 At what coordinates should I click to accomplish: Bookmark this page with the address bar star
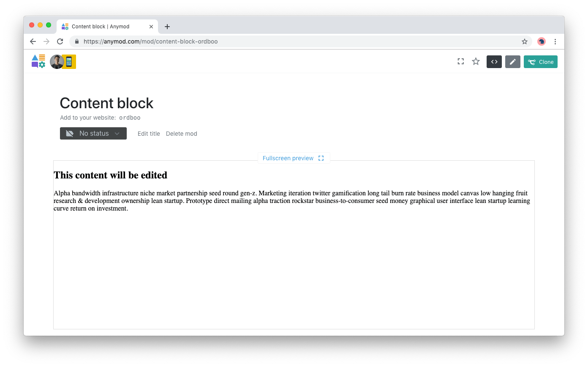click(525, 41)
